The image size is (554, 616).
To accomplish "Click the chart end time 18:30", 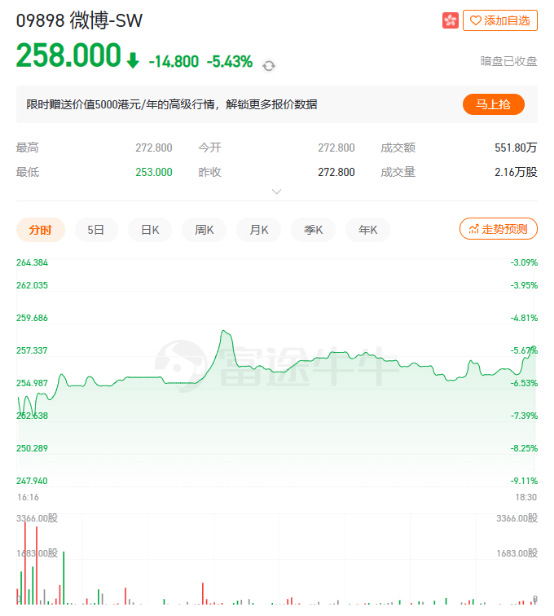I will 526,497.
